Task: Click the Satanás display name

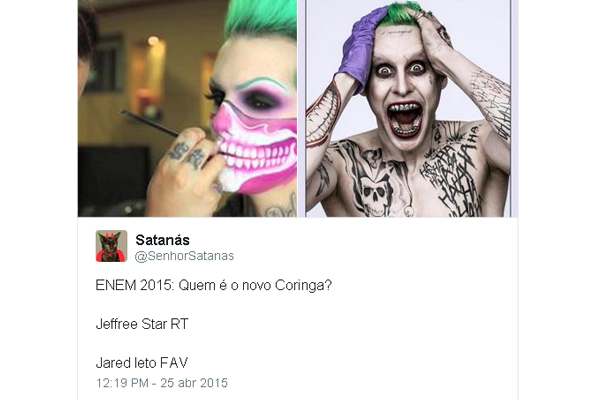Action: (x=163, y=240)
